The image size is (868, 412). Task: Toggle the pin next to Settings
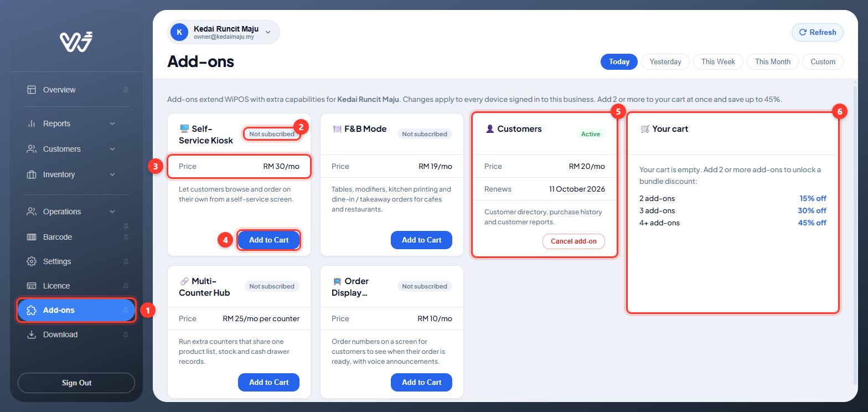pos(126,261)
